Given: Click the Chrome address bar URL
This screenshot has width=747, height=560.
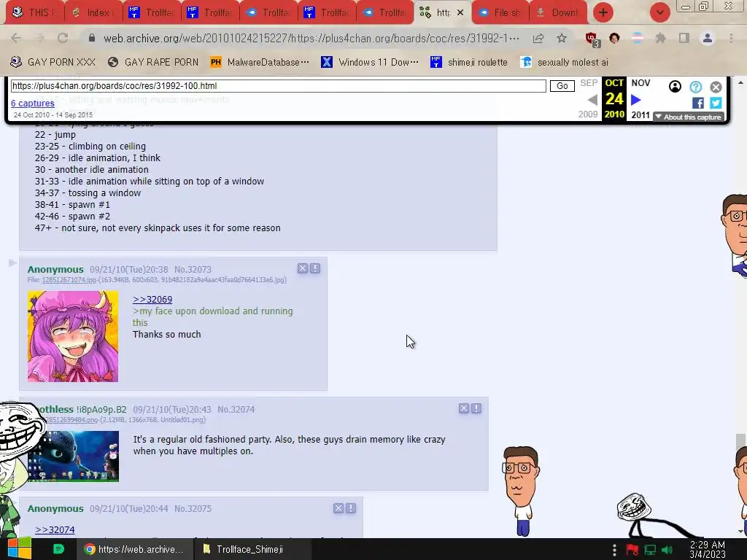Looking at the screenshot, I should coord(311,38).
